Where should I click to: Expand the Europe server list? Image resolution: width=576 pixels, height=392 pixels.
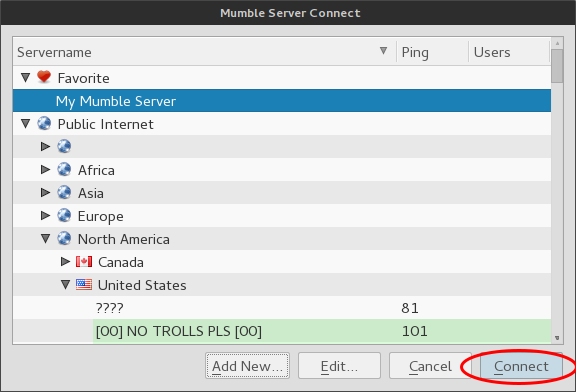(x=45, y=215)
